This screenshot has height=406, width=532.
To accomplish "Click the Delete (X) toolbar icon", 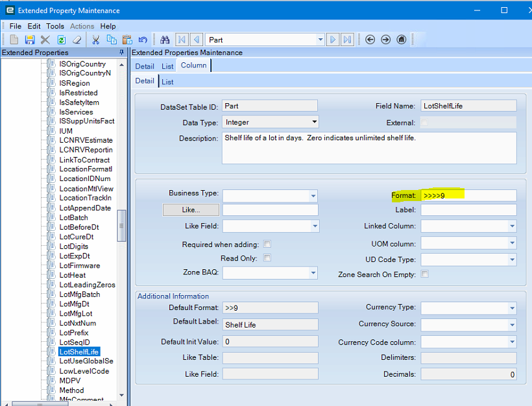I will [x=45, y=40].
